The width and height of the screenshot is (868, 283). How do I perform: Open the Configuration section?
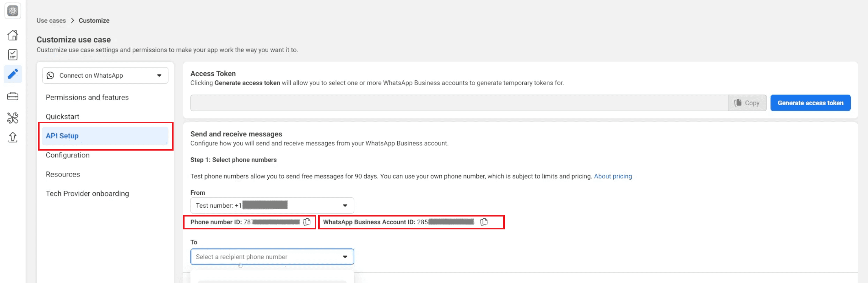[x=68, y=155]
